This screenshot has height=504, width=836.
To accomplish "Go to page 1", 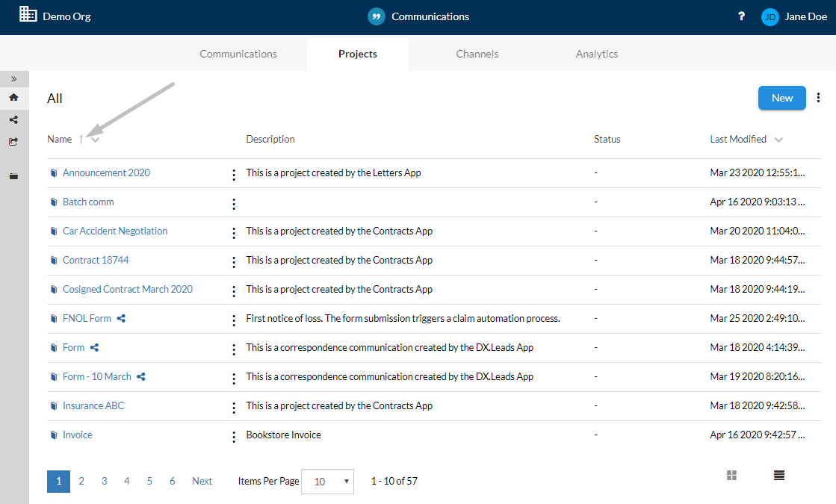I will [x=59, y=482].
